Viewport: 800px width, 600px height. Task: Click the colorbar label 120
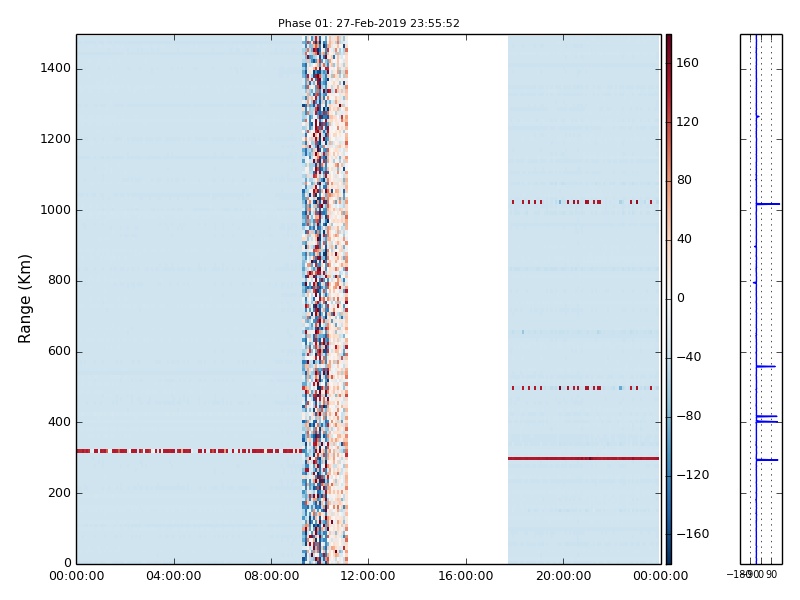[x=687, y=121]
